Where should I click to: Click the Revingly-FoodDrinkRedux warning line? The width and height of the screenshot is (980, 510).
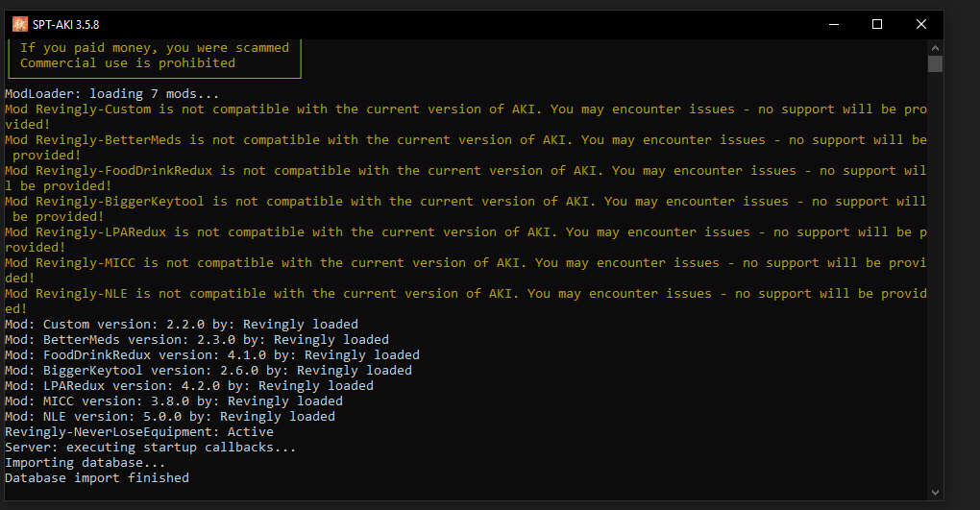466,178
